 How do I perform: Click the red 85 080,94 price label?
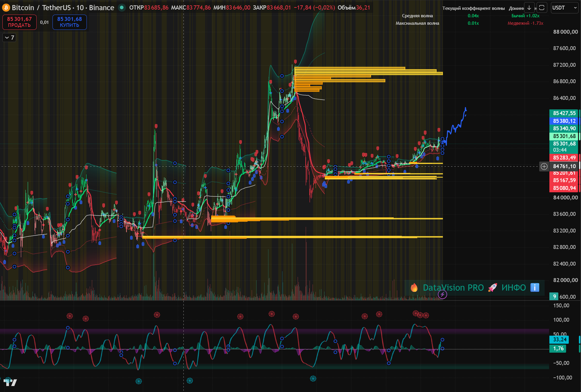point(564,188)
